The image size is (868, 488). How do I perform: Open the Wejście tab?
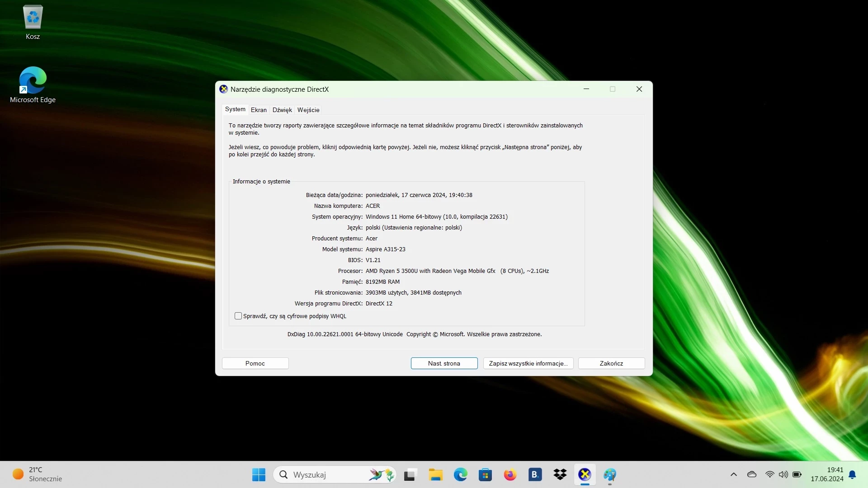[x=308, y=110]
